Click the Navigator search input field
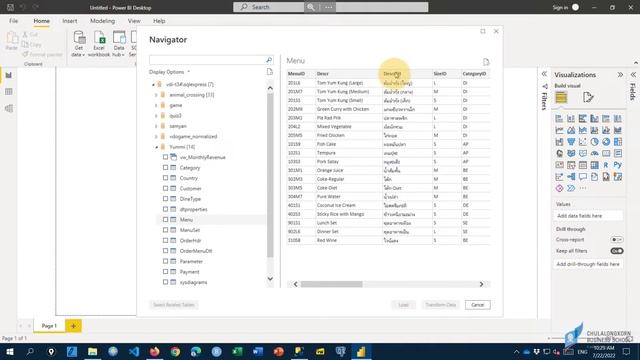 (207, 60)
